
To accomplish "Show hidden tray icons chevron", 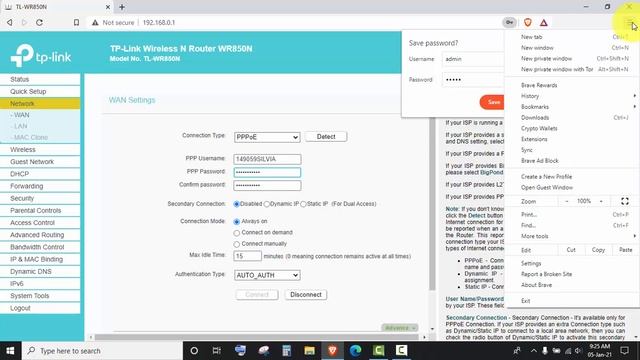I will pos(533,351).
